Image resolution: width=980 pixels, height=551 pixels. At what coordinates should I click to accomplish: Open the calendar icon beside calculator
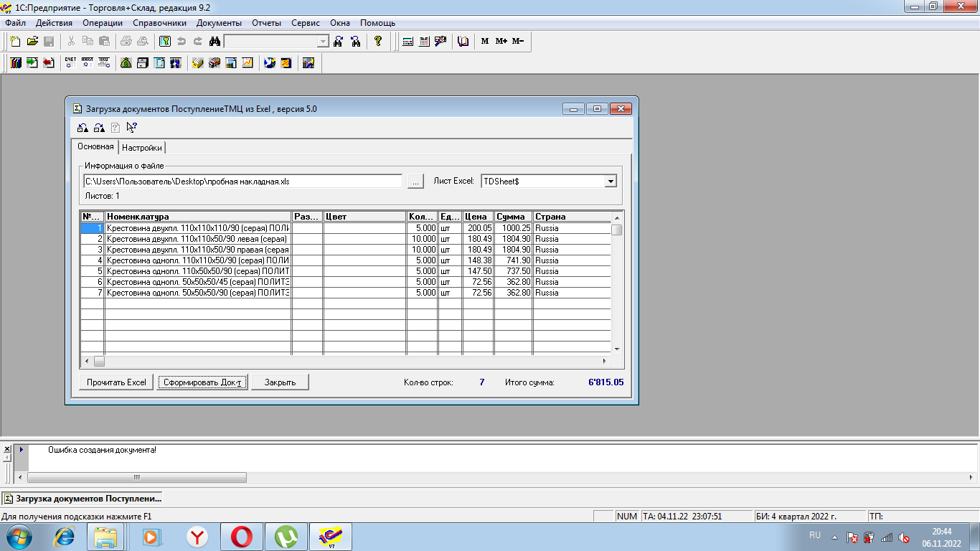click(424, 42)
